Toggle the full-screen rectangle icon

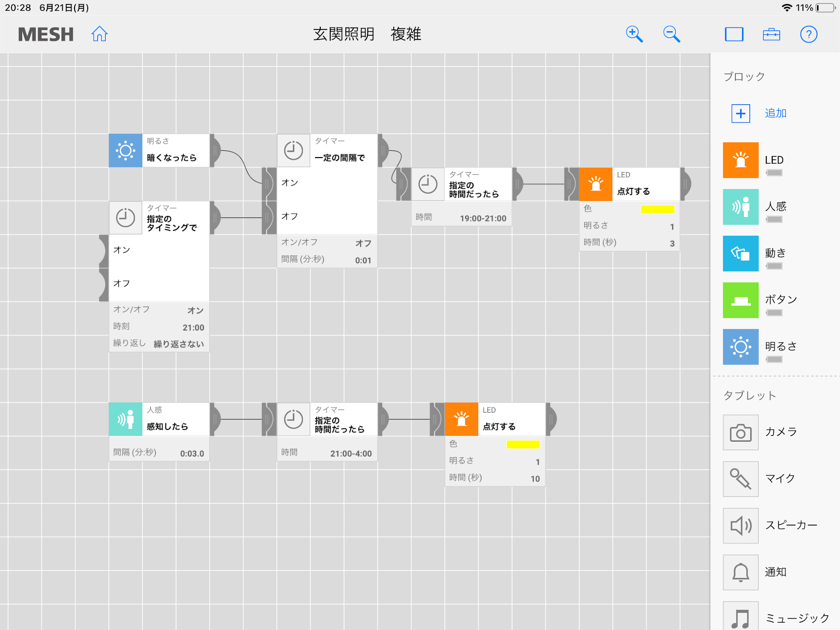734,34
